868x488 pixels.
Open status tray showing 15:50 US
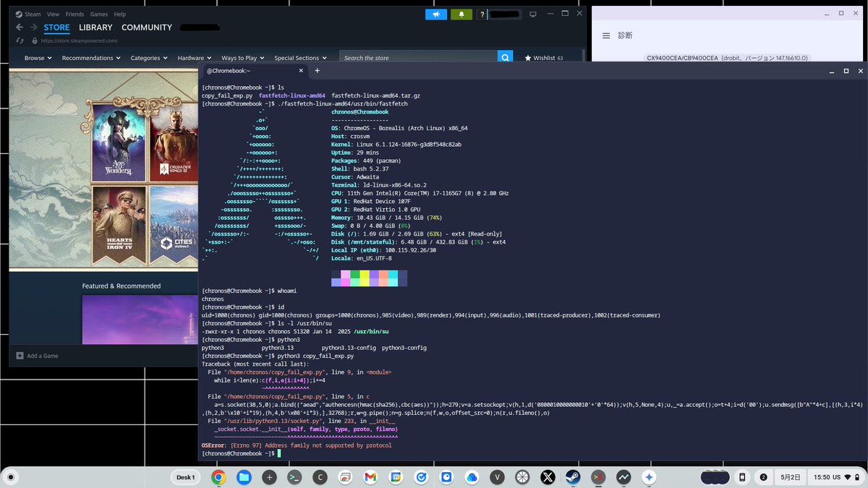tap(837, 477)
